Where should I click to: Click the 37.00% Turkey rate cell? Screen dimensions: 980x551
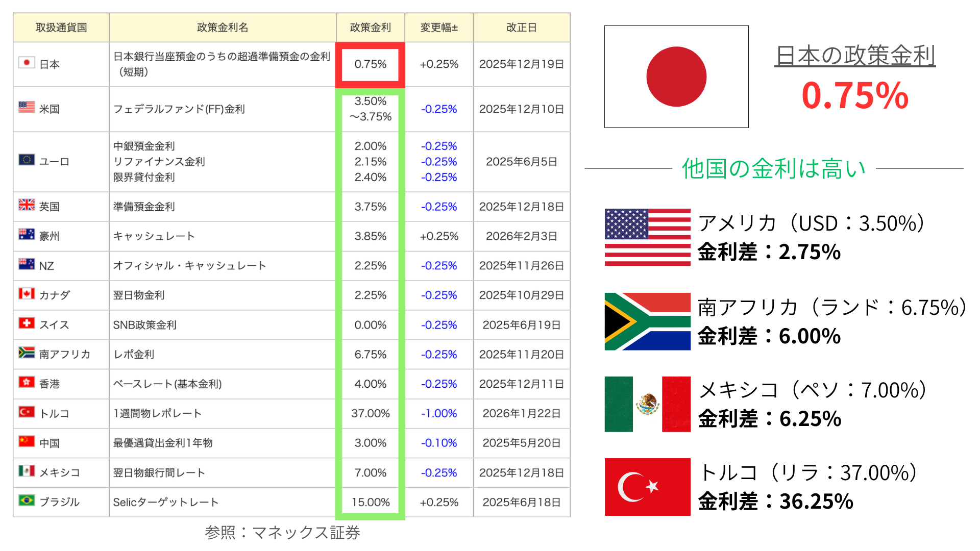[370, 413]
